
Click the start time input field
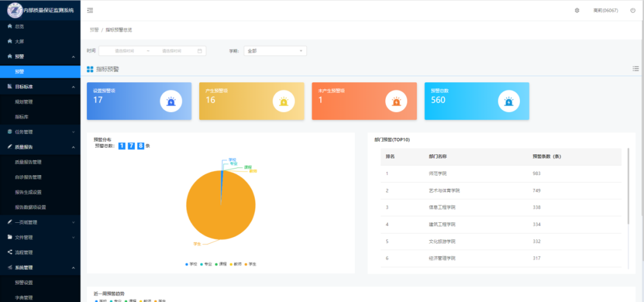coord(125,51)
